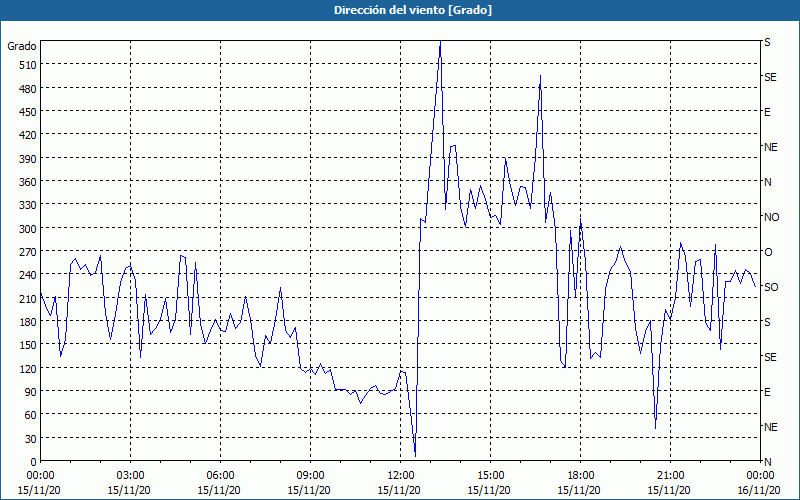The image size is (800, 500).
Task: Select the 510 value on the y-axis
Action: (28, 65)
